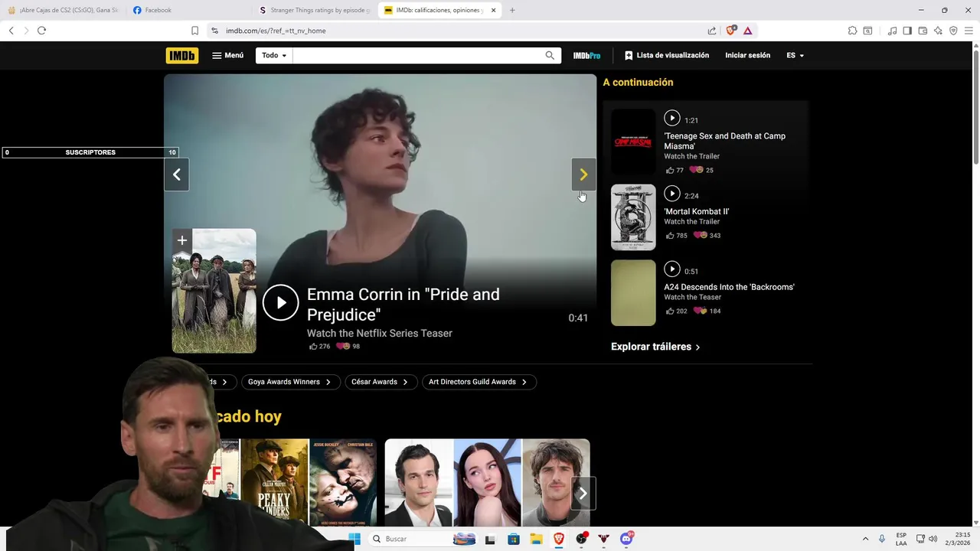The height and width of the screenshot is (551, 980).
Task: Open the Menú hamburger button
Action: 228,55
